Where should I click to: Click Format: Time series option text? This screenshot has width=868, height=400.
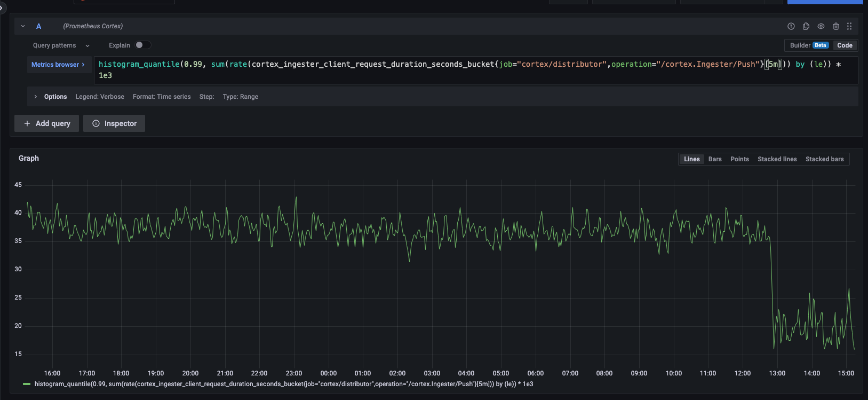pyautogui.click(x=162, y=97)
